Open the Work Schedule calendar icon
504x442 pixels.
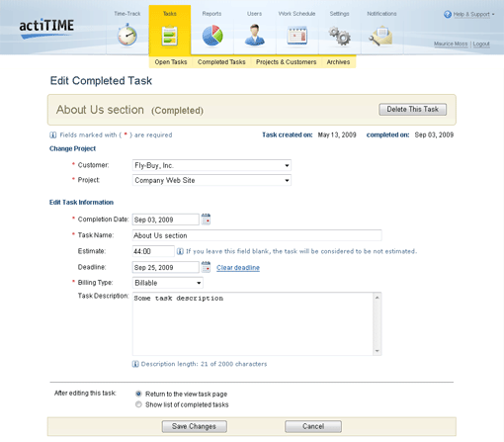tap(296, 36)
